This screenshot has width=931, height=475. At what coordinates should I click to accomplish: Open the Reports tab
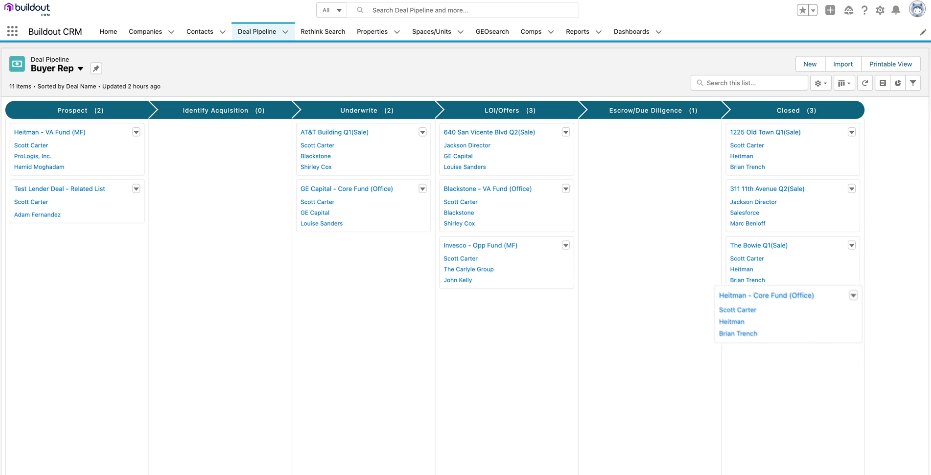pos(577,32)
